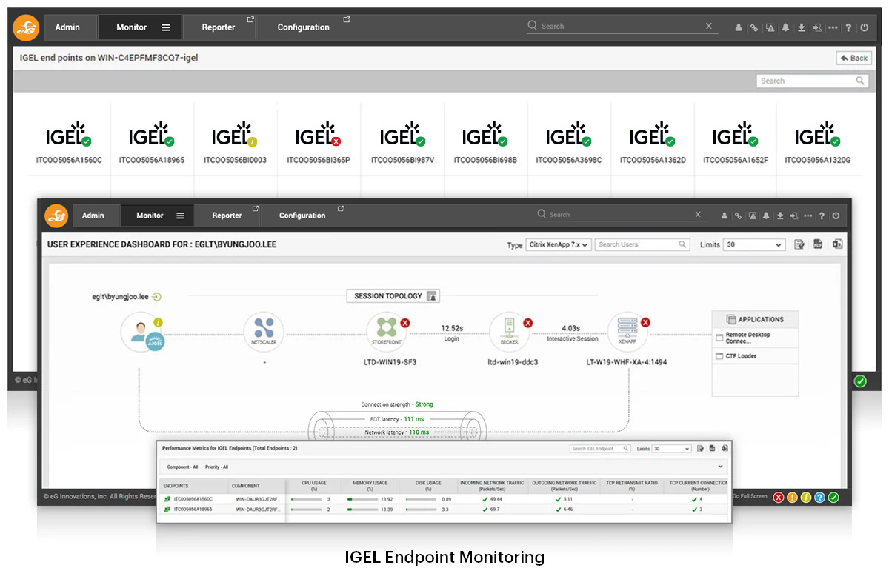Image resolution: width=889 pixels, height=588 pixels.
Task: Open Reporter tab in User Experience Dashboard
Action: point(227,216)
